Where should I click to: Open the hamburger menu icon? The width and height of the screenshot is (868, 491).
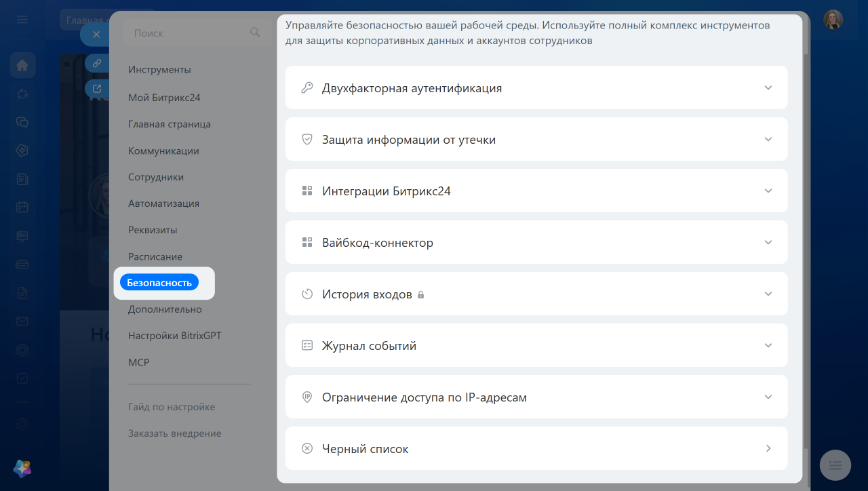[x=22, y=20]
